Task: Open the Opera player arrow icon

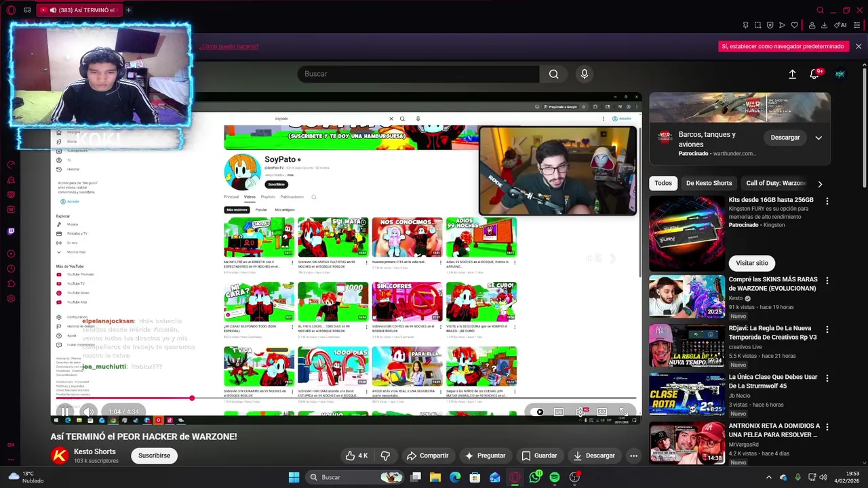Action: (x=782, y=25)
